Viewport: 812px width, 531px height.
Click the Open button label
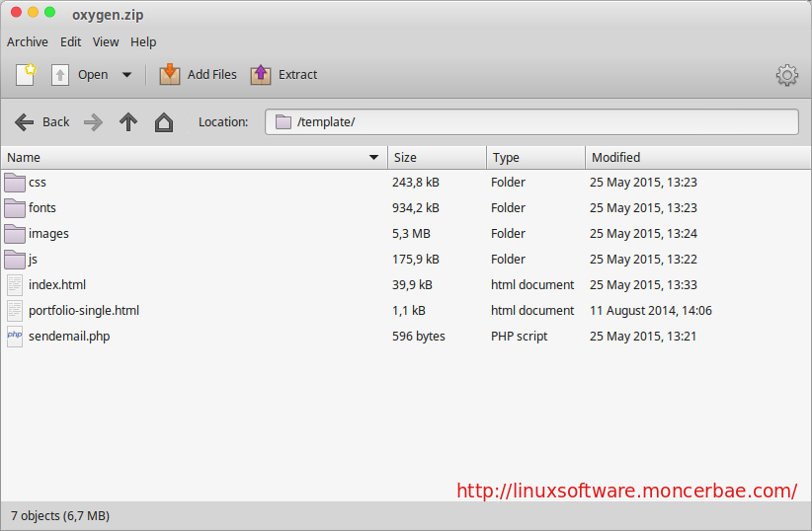[93, 75]
